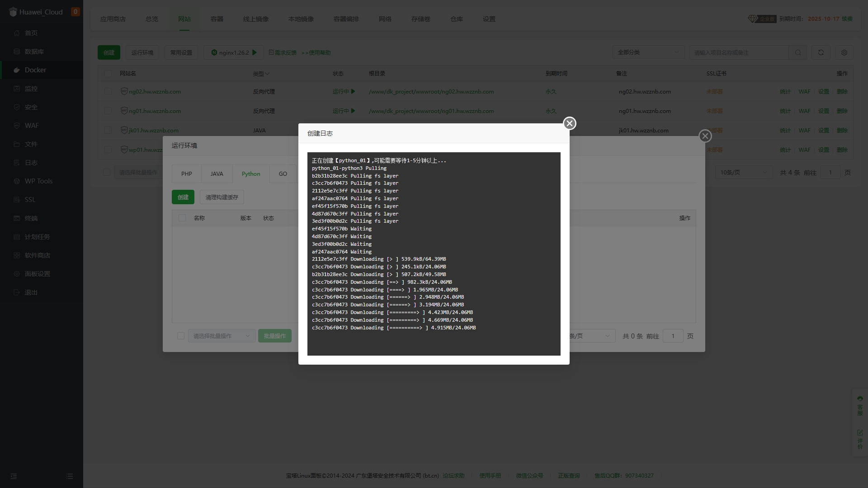This screenshot has width=868, height=488.
Task: Toggle the checkbox beside 批量操作 in the 运行环境 dialog
Action: [x=181, y=336]
